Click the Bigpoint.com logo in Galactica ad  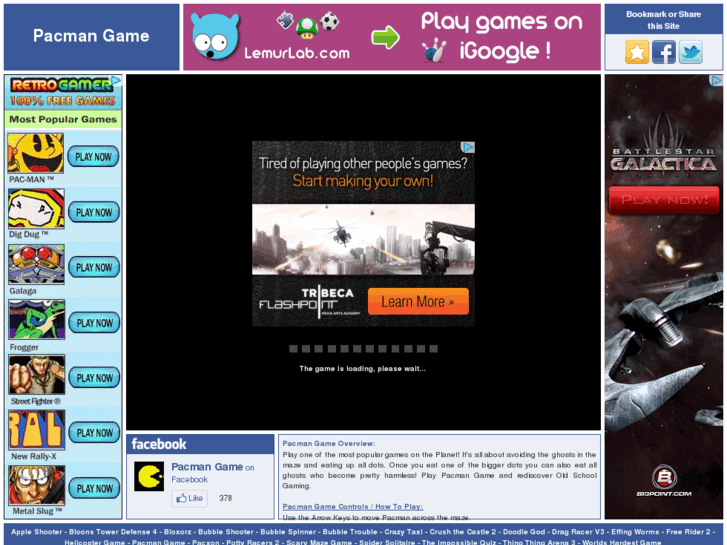tap(664, 481)
